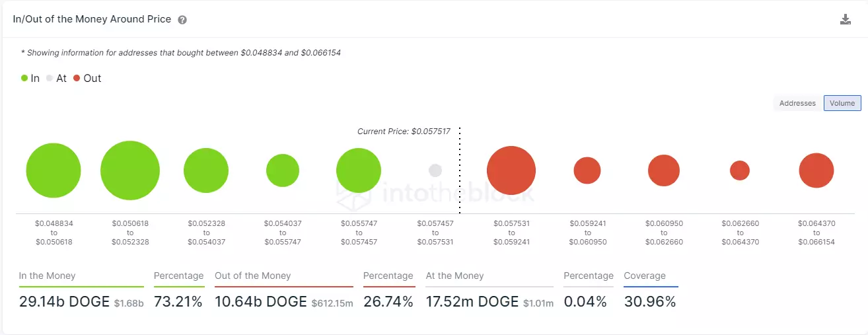Select red bubble for $0.060950 to $0.062660

pos(664,170)
